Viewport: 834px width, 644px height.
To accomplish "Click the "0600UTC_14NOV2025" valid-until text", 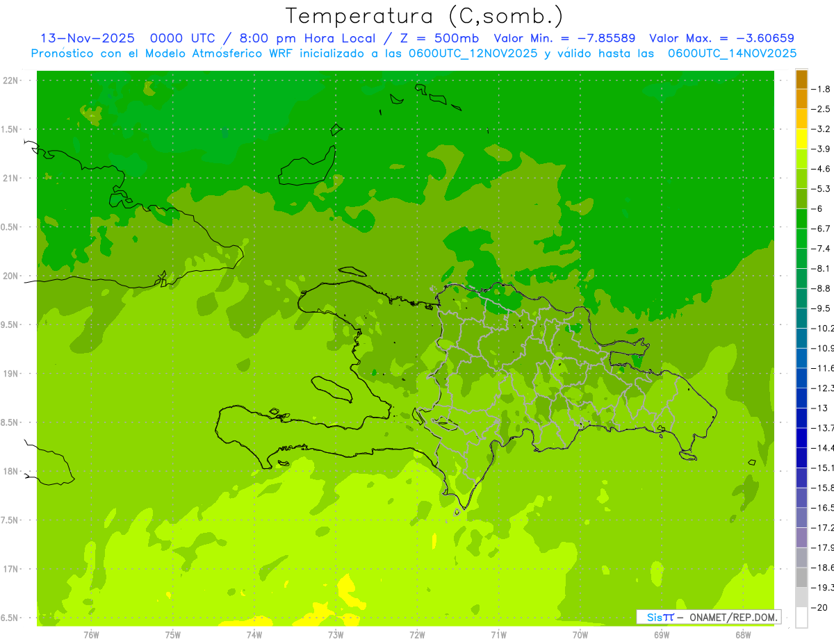I will 732,53.
